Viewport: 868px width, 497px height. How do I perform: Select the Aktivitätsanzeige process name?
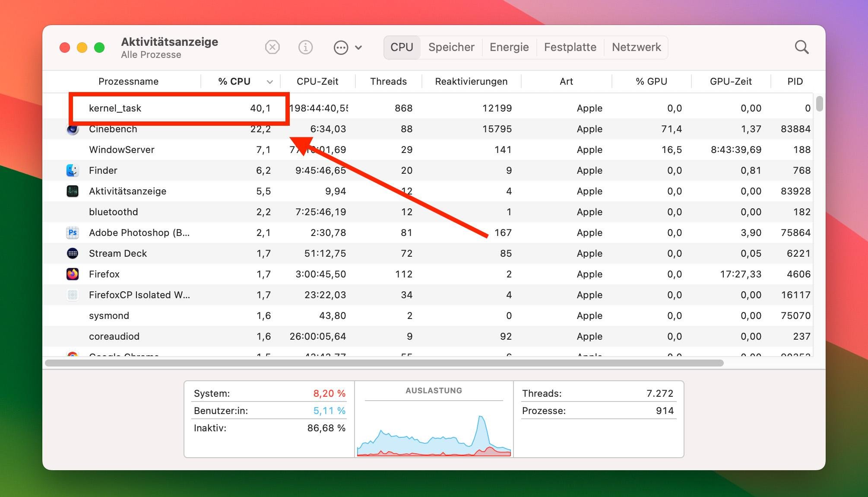pyautogui.click(x=127, y=191)
